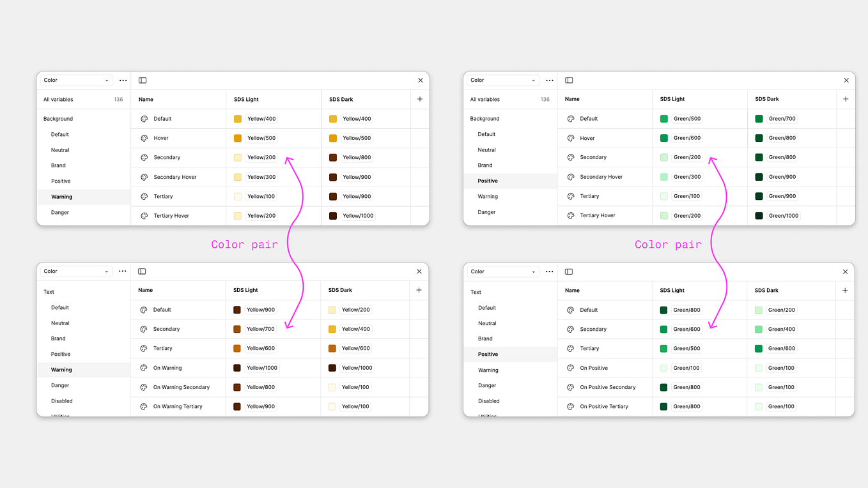
Task: Open the overflow menu in the Warning variables panel
Action: pyautogui.click(x=123, y=80)
